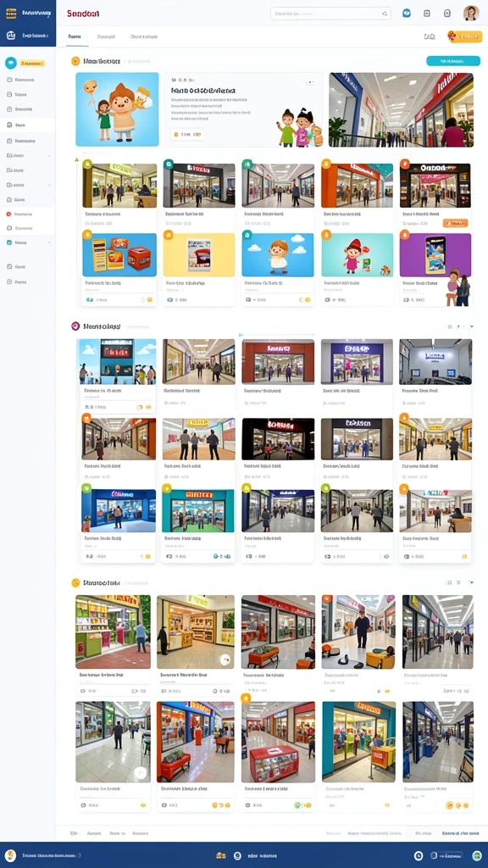488x868 pixels.
Task: Click the orange button under the fifth store card
Action: pos(455,223)
